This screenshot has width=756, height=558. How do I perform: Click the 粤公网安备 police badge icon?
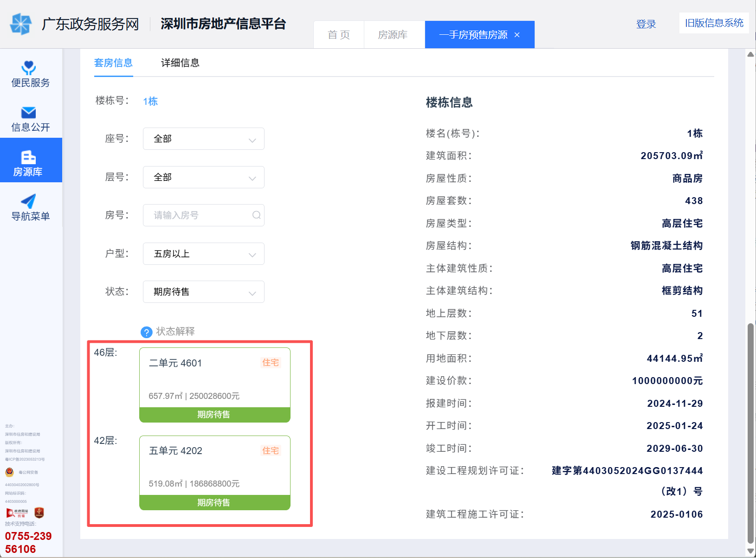[10, 472]
